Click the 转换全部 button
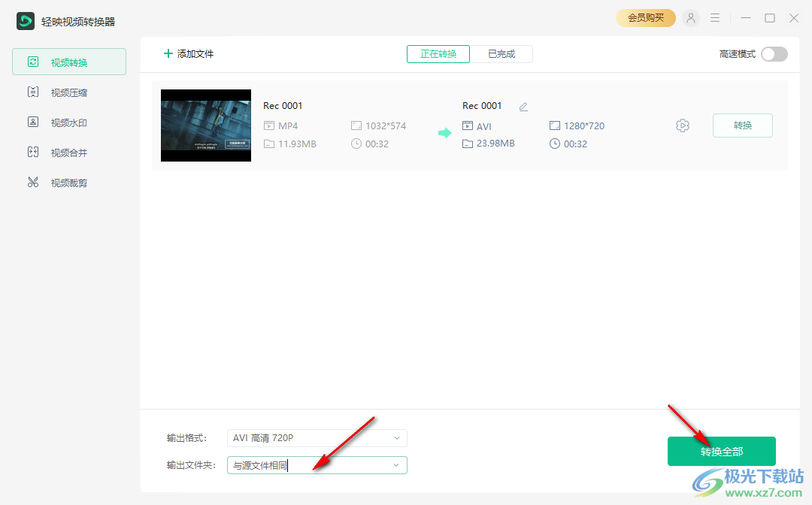The height and width of the screenshot is (505, 812). (722, 452)
